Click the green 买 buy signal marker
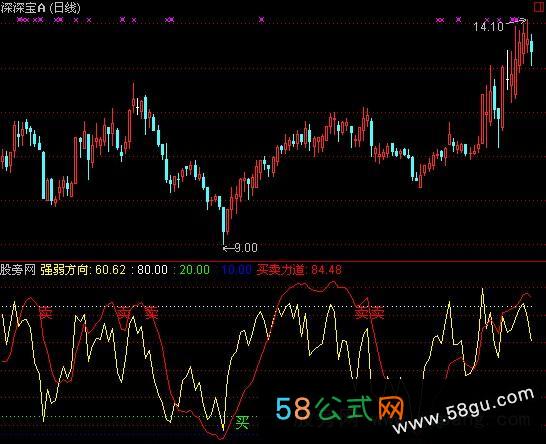This screenshot has width=546, height=444. click(x=243, y=422)
